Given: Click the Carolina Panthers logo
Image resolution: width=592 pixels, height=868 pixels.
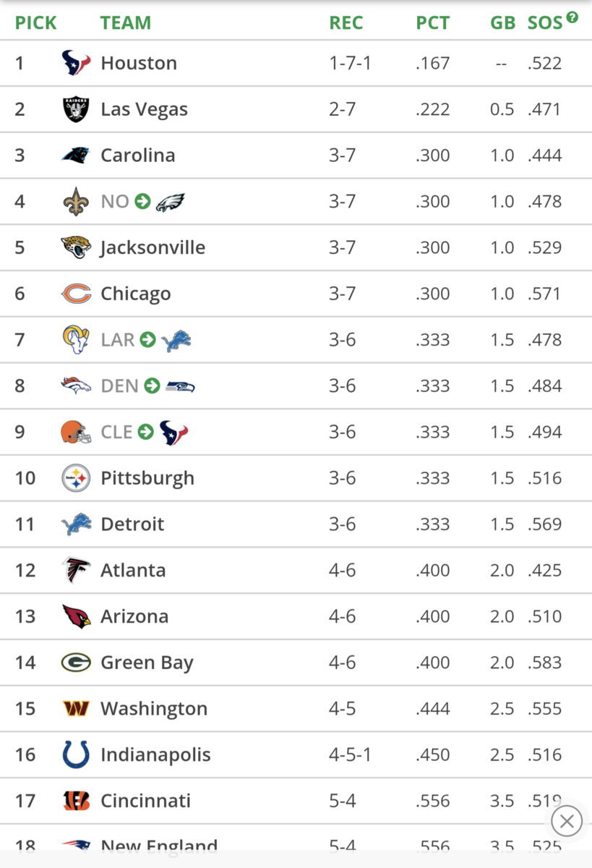Looking at the screenshot, I should pos(76,156).
